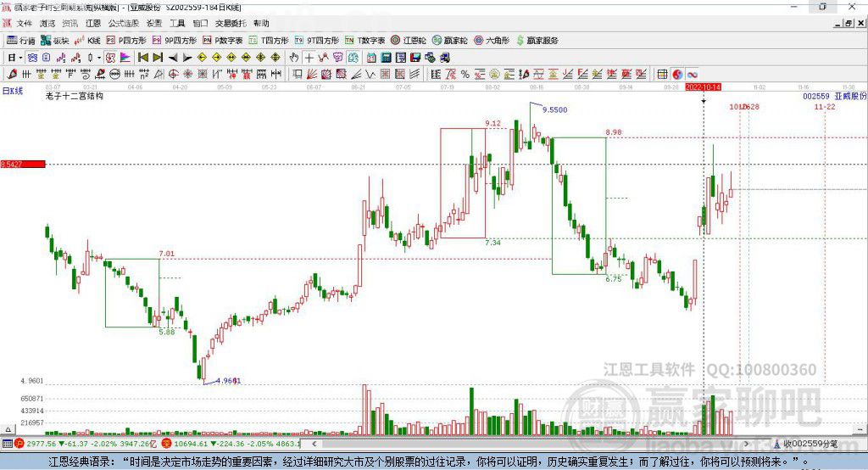
Task: Open the 文件 menu
Action: click(x=24, y=23)
